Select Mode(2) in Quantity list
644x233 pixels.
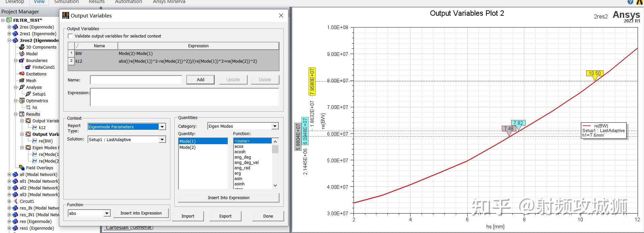(203, 147)
